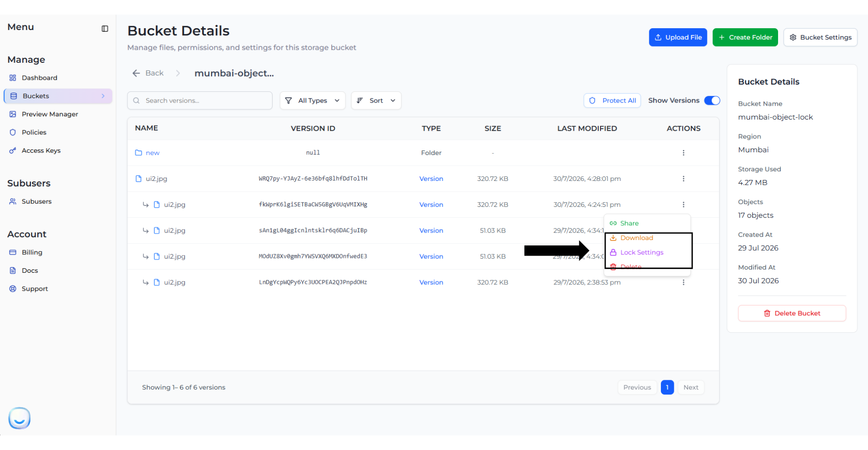Open the chat assistant bubble

(19, 418)
